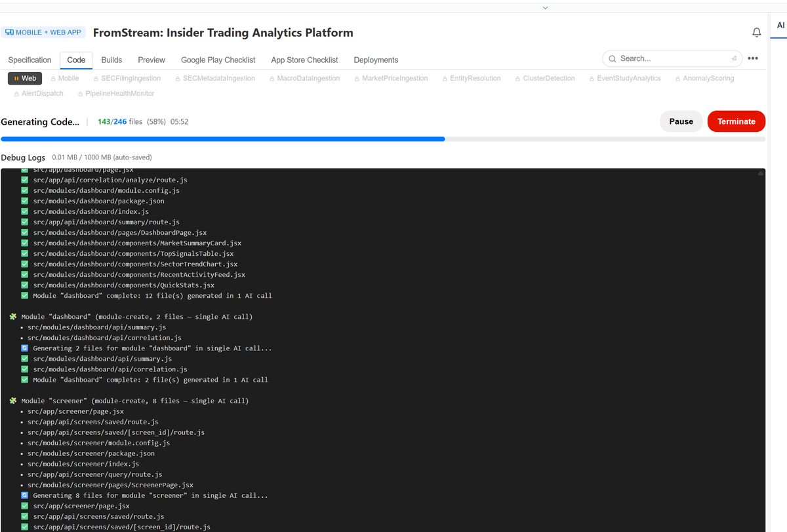Click the puzzle icon beside the second Module "dashboard" header
787x532 pixels.
coord(13,317)
